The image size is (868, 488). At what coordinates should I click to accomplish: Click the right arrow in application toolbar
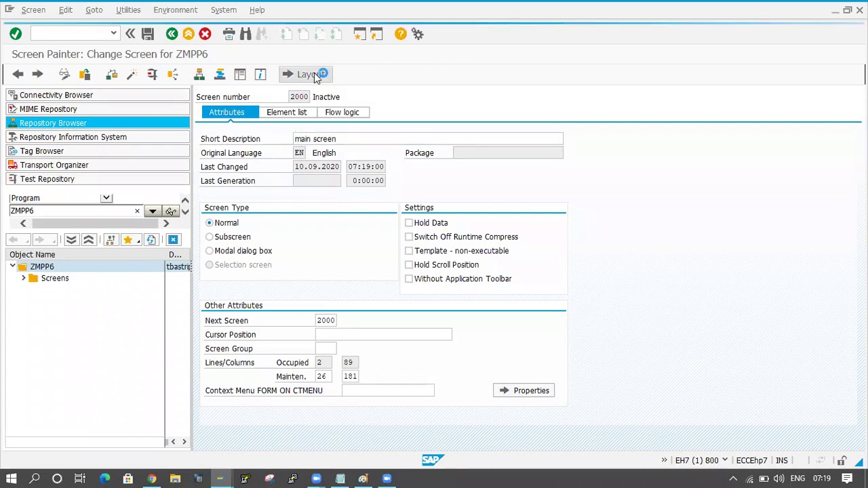[x=37, y=74]
